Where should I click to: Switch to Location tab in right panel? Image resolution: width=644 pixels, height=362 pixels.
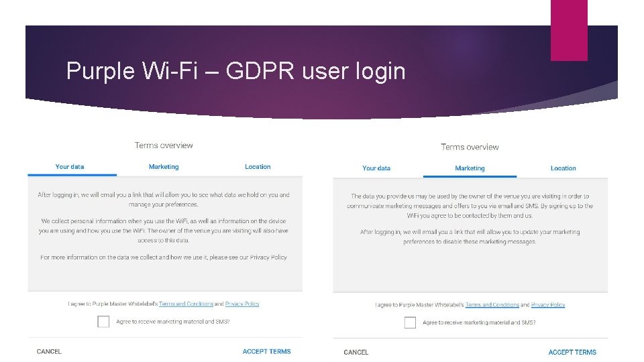pyautogui.click(x=563, y=168)
